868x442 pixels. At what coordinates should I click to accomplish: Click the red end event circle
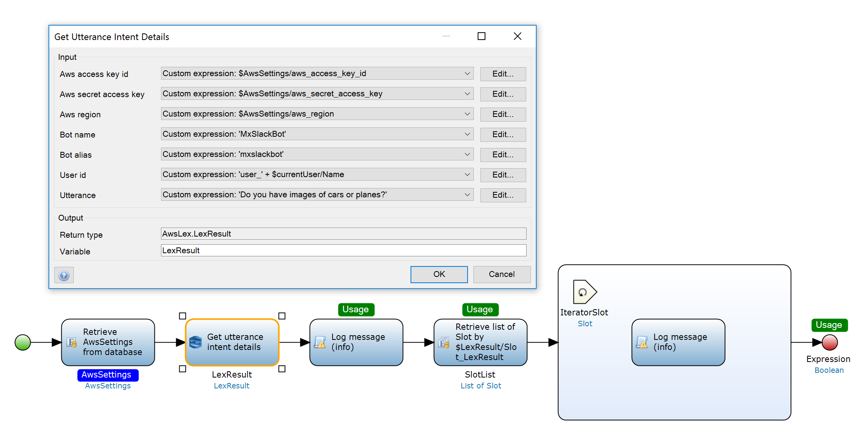coord(830,343)
